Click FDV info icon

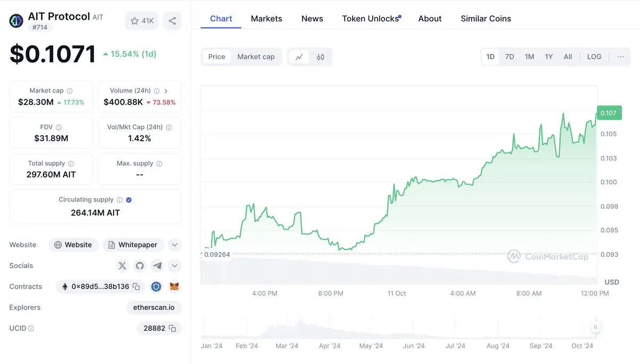[x=59, y=127]
